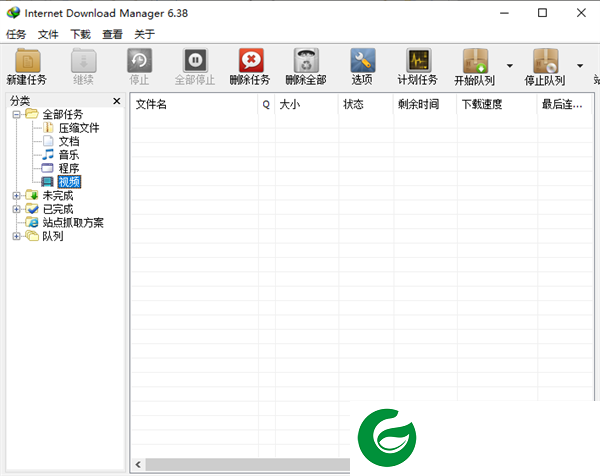This screenshot has width=600, height=476.
Task: Click the 删除全部 trash bin icon
Action: 306,60
